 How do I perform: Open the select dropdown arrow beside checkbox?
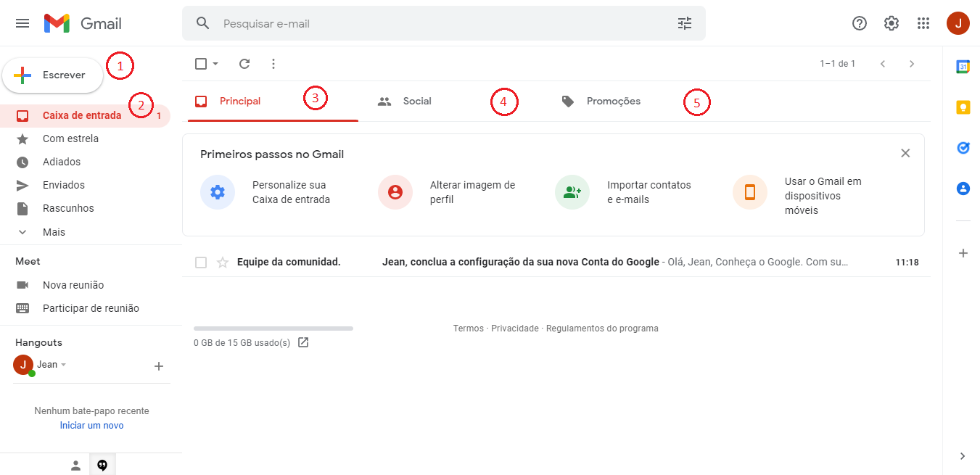click(x=215, y=64)
